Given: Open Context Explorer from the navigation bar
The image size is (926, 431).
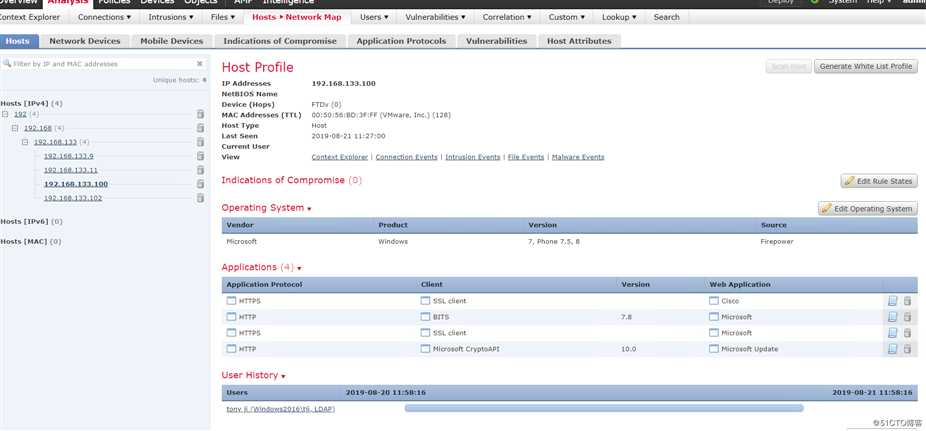Looking at the screenshot, I should click(31, 17).
